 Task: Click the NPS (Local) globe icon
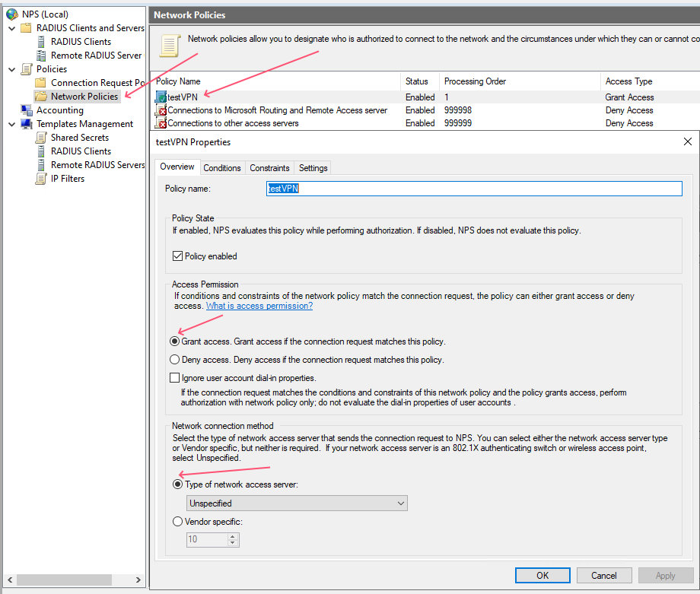click(x=12, y=14)
